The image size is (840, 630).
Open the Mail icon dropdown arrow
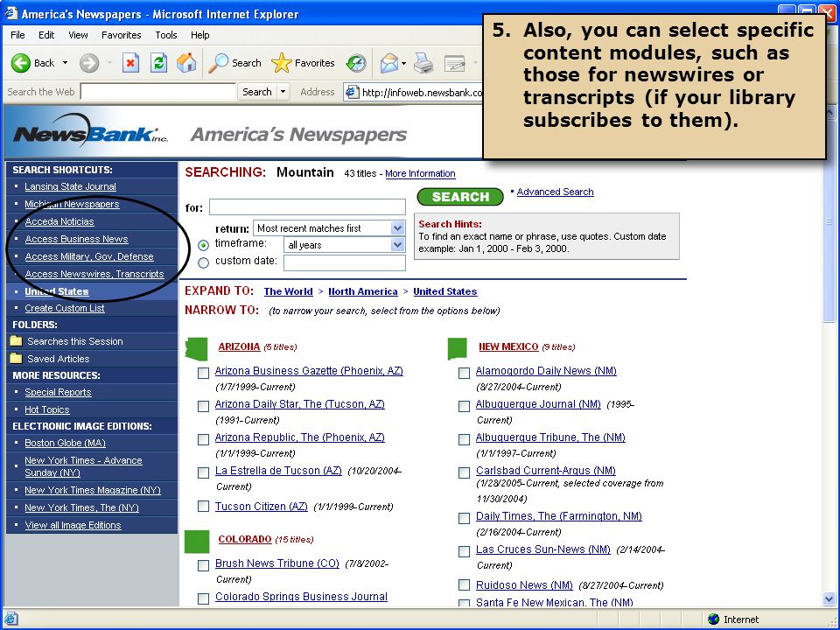coord(403,63)
